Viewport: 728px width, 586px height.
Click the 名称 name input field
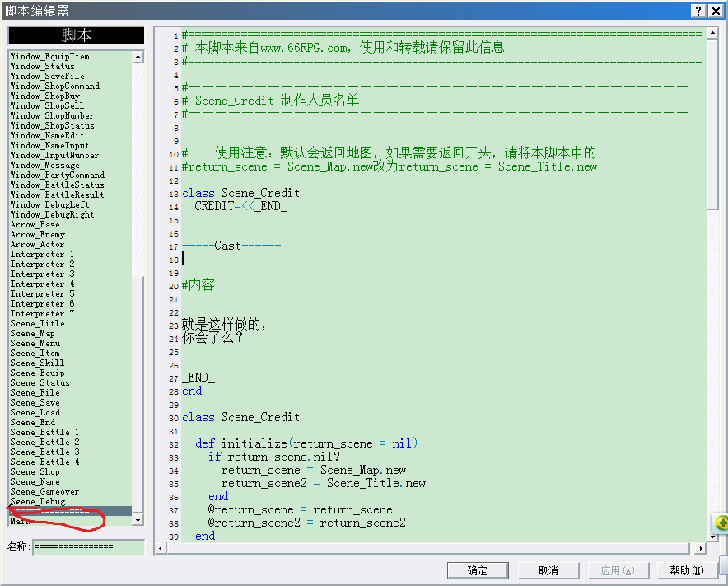pyautogui.click(x=89, y=547)
